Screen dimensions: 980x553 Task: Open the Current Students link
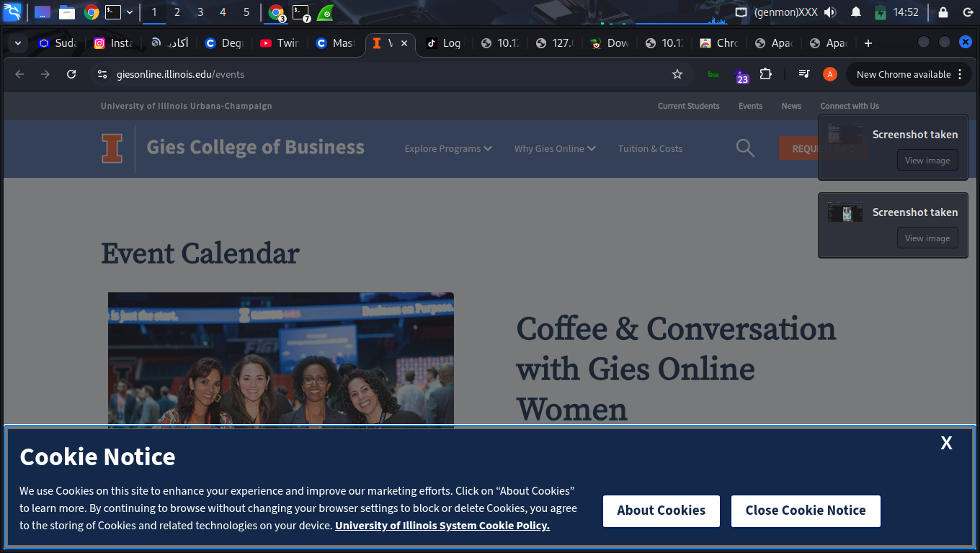point(689,106)
